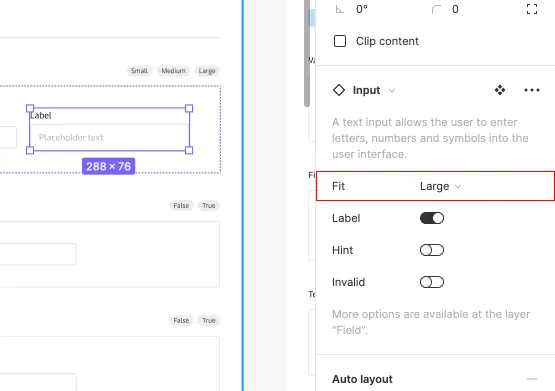Image resolution: width=555 pixels, height=391 pixels.
Task: Click the lower True chip on canvas
Action: pos(209,321)
